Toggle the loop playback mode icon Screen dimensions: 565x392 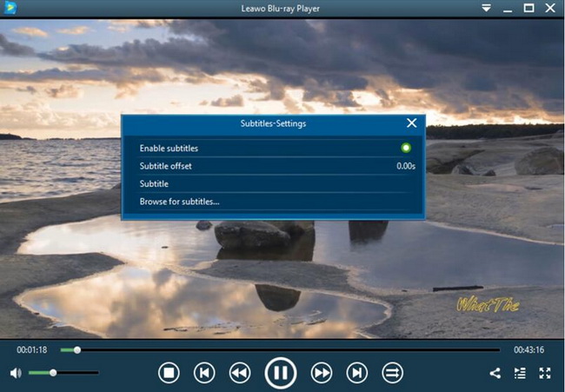click(392, 373)
